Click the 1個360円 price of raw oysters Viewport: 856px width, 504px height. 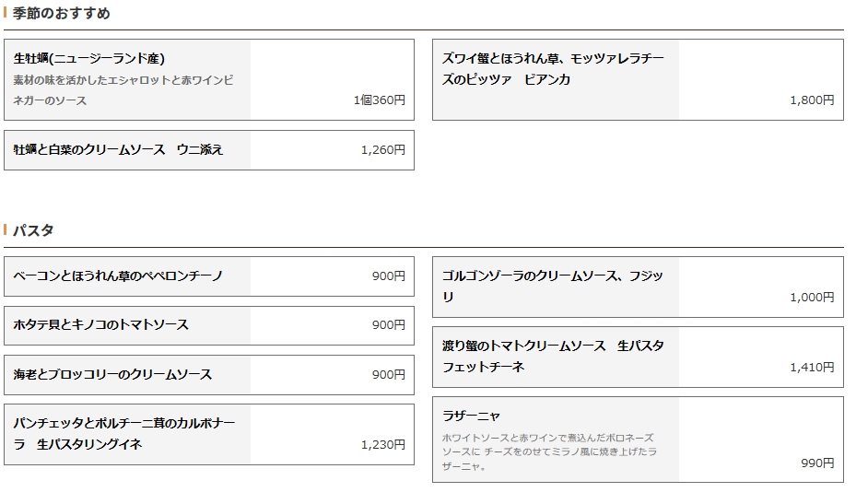pyautogui.click(x=380, y=100)
